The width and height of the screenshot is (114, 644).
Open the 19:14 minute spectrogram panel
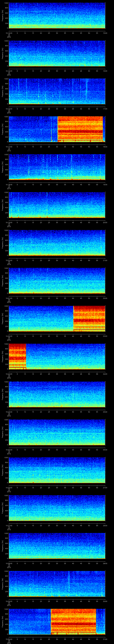(57, 16)
